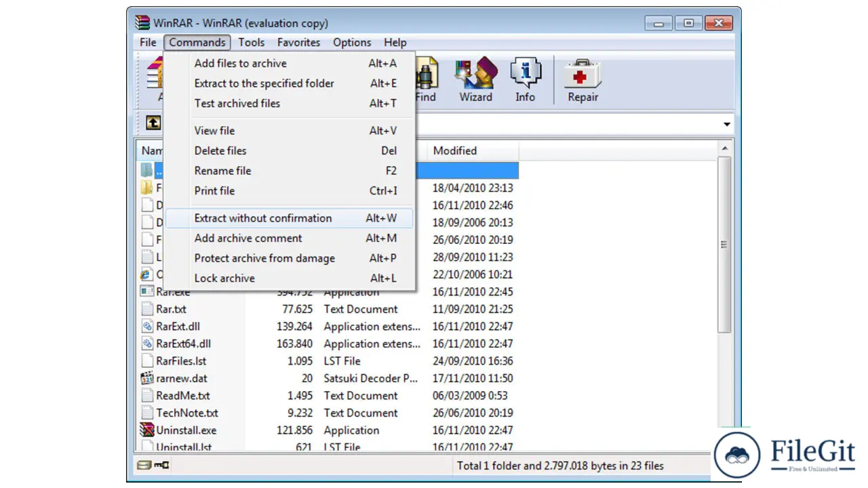Viewport: 868px width, 488px height.
Task: Click the RarExt64.dll file icon
Action: [x=147, y=344]
